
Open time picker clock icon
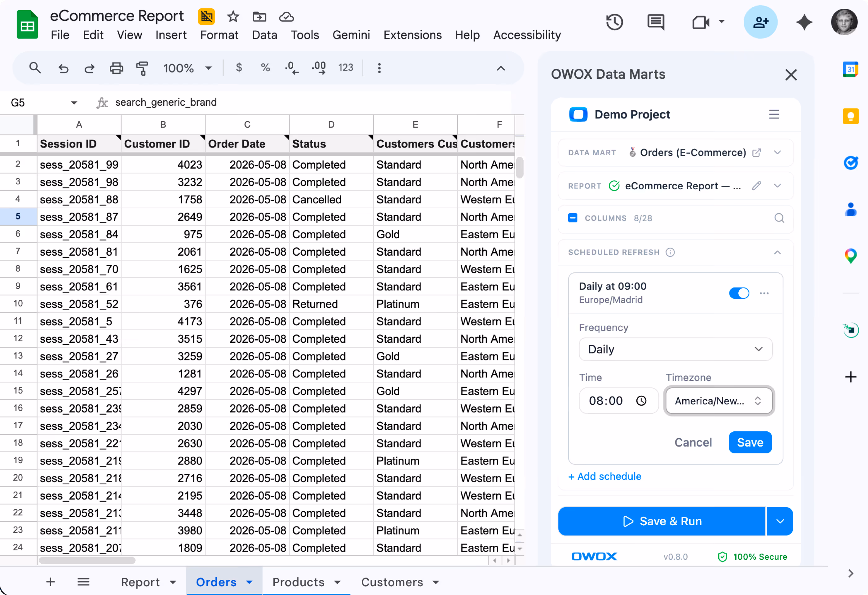coord(641,400)
